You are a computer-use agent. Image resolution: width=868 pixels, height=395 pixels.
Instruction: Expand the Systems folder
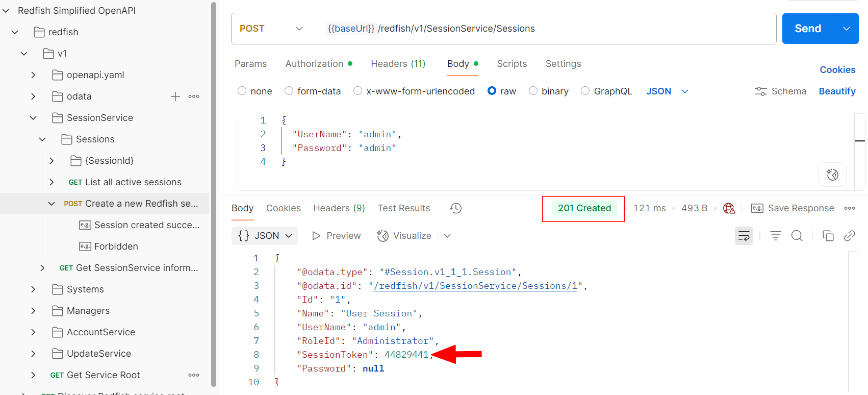coord(33,289)
